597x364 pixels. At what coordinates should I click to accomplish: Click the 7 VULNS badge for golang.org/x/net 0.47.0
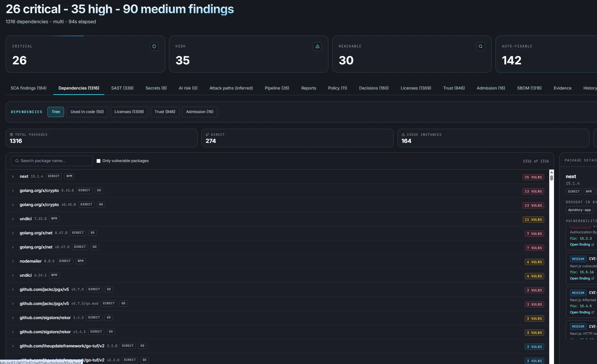click(x=534, y=234)
